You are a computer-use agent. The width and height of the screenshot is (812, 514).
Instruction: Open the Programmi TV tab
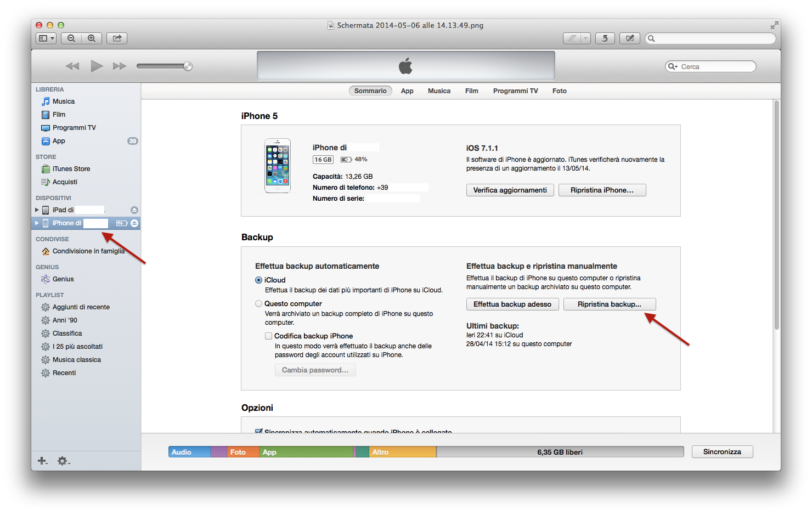point(516,91)
